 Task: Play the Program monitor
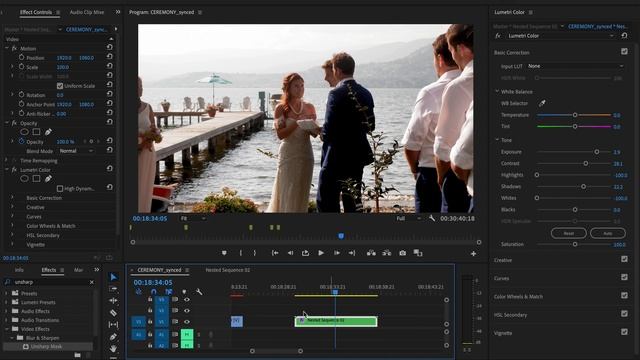(321, 253)
